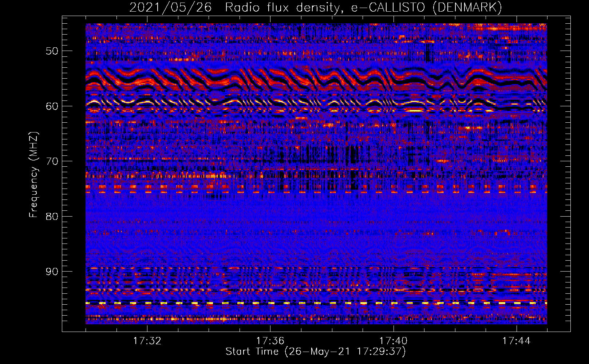Click the plot title 'Radio flux density, e-CALLISTO (DENMARK)'
The width and height of the screenshot is (589, 364).
[363, 7]
